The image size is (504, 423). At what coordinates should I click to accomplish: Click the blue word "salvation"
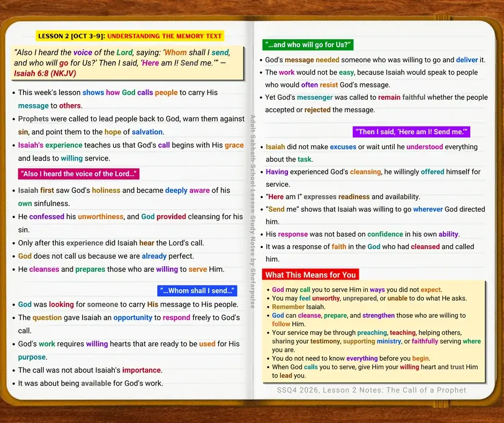147,132
